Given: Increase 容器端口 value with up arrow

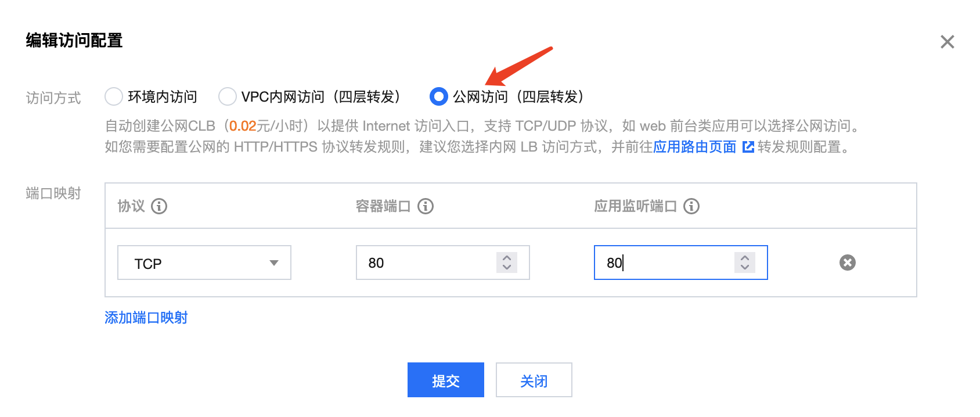Looking at the screenshot, I should click(507, 258).
